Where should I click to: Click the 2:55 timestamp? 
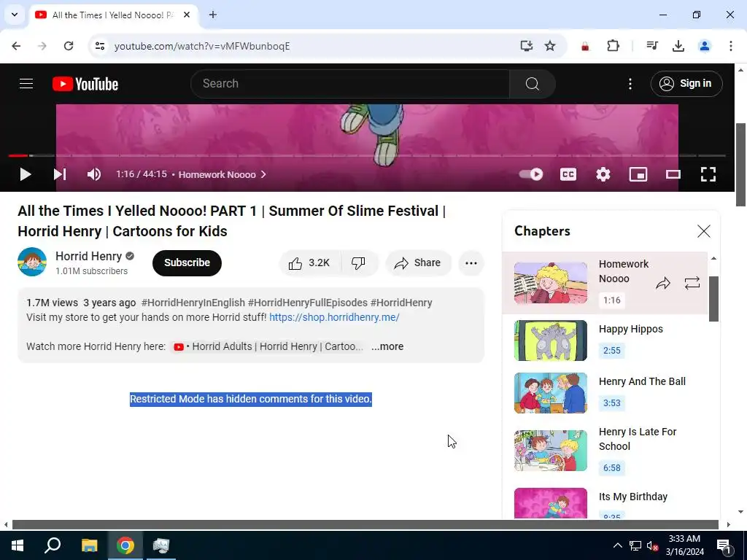(x=612, y=351)
